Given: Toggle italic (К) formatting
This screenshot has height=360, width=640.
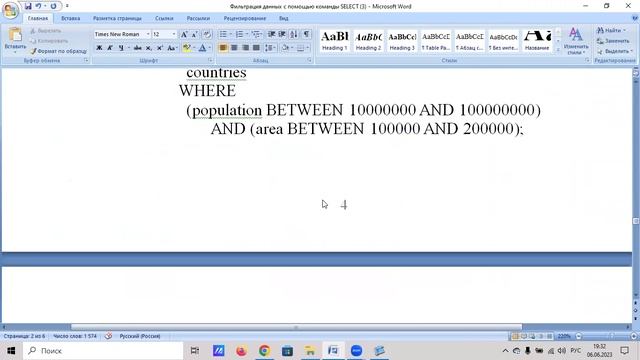Looking at the screenshot, I should tap(110, 48).
